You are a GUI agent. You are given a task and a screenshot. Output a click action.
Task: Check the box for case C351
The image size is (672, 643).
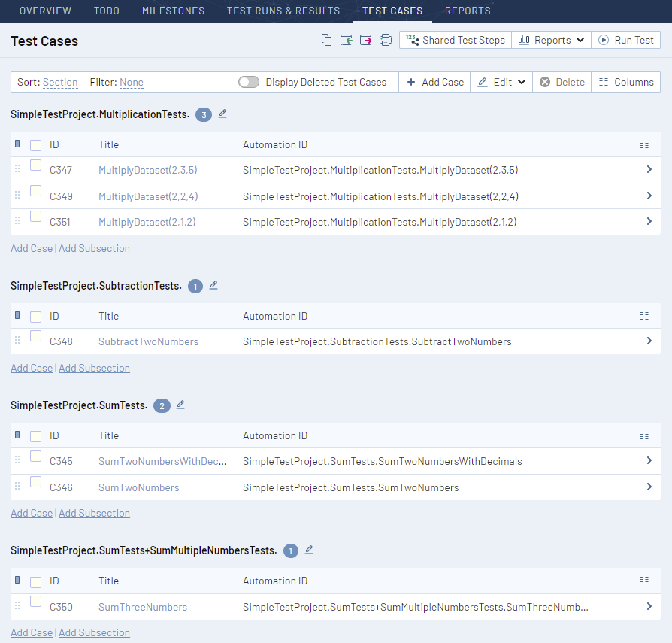(x=35, y=217)
